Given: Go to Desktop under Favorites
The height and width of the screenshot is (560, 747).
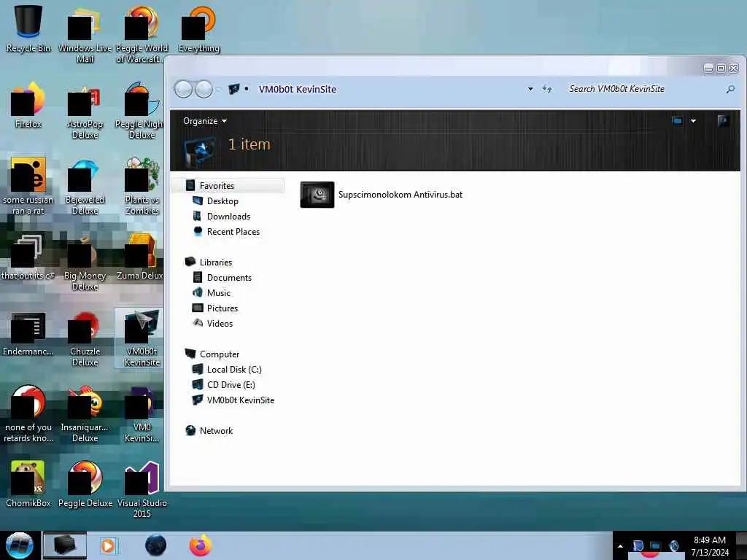Looking at the screenshot, I should click(215, 201).
